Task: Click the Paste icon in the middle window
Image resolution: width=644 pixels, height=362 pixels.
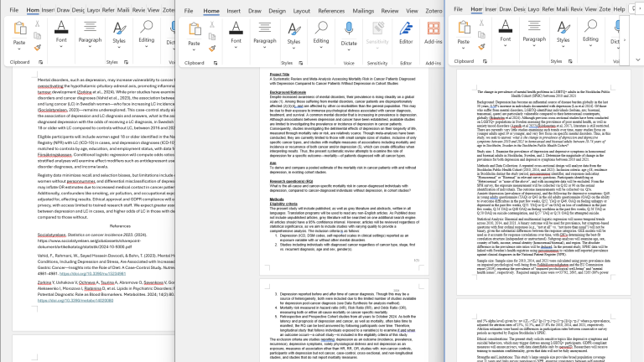Action: pyautogui.click(x=194, y=29)
